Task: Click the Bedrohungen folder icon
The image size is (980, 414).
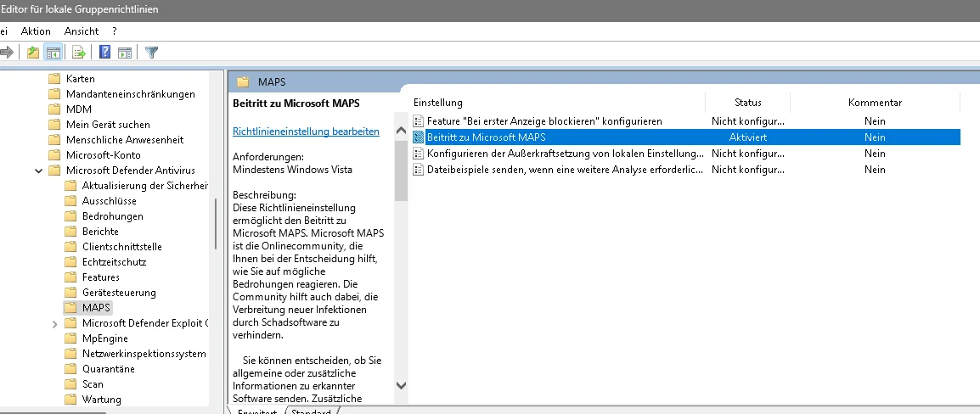Action: point(70,216)
